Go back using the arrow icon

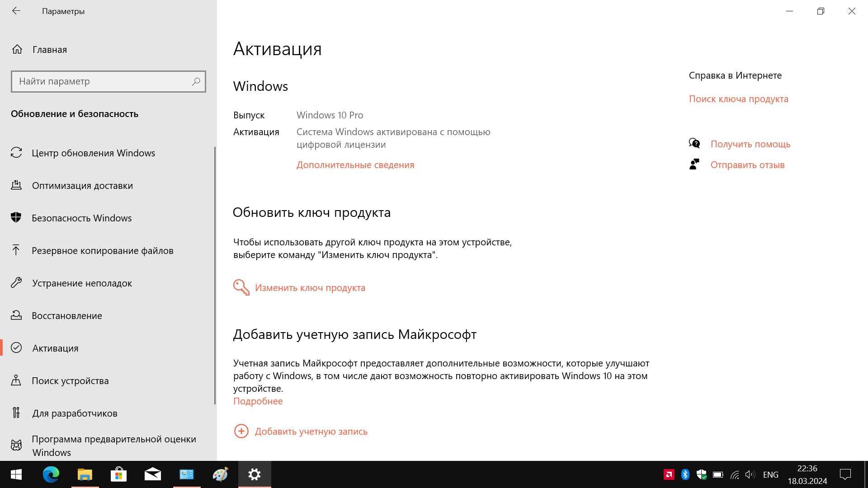click(x=16, y=11)
